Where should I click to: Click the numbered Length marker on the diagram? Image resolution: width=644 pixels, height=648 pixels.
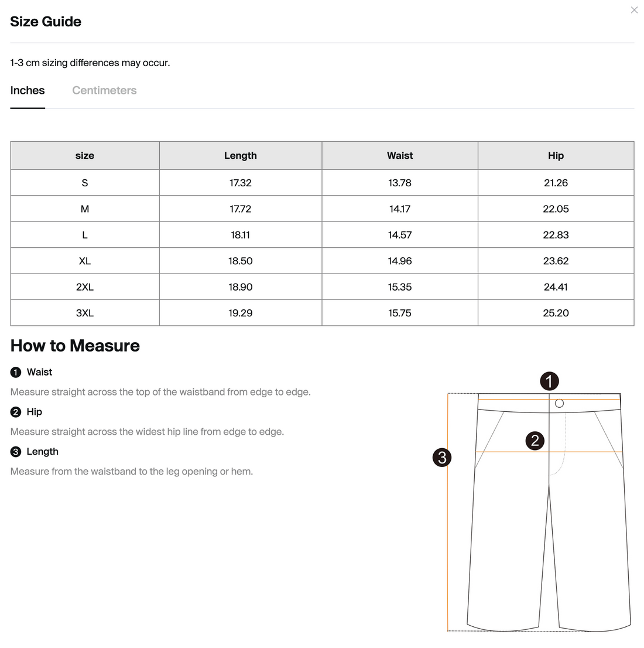tap(442, 457)
